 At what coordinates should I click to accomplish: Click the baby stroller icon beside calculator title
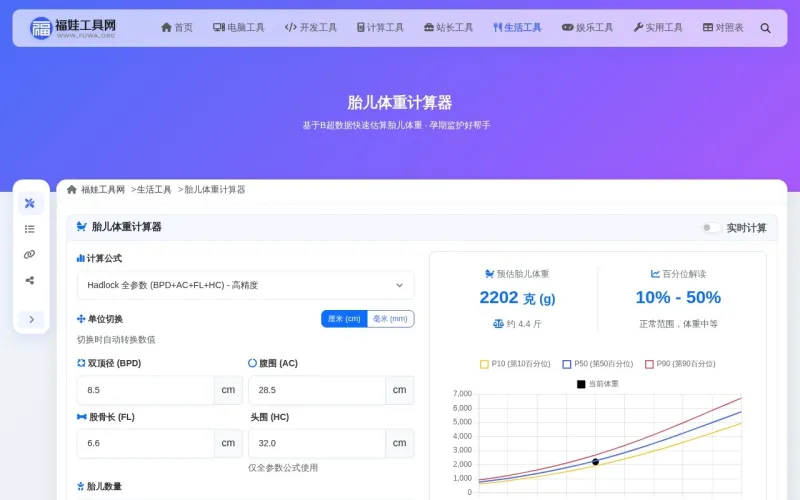81,227
